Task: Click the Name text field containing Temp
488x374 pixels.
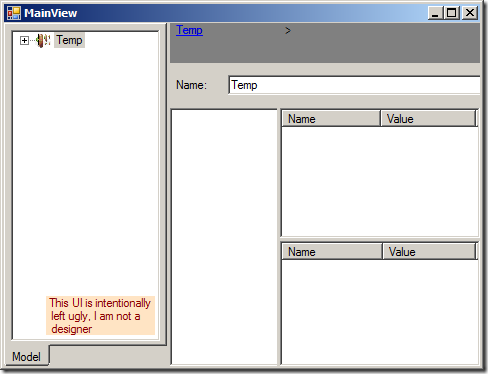Action: pos(354,85)
